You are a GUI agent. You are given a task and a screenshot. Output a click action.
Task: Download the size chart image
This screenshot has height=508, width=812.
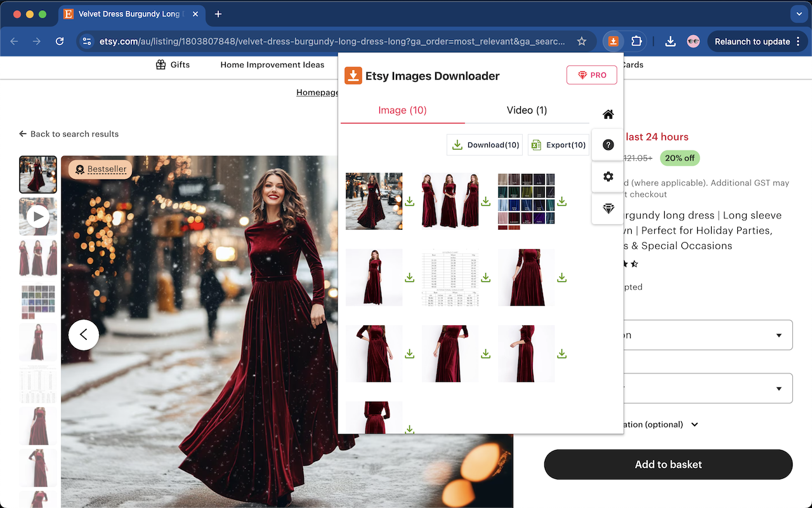[485, 277]
